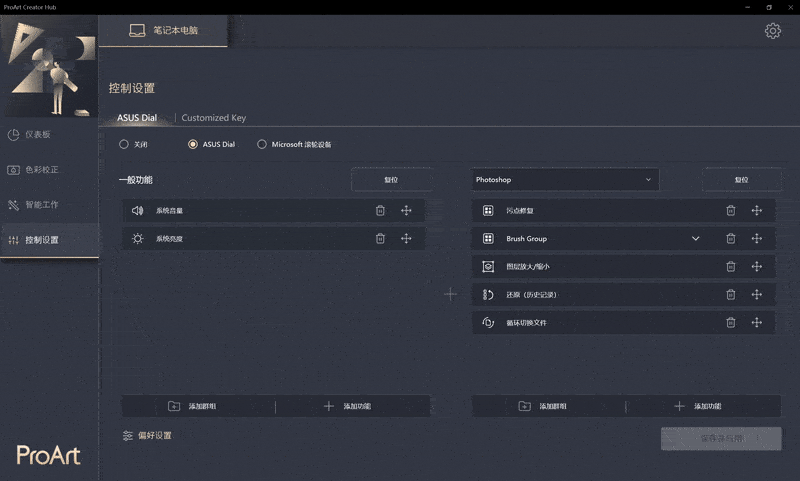The width and height of the screenshot is (800, 481).
Task: Delete the 系统音量 function
Action: (380, 211)
